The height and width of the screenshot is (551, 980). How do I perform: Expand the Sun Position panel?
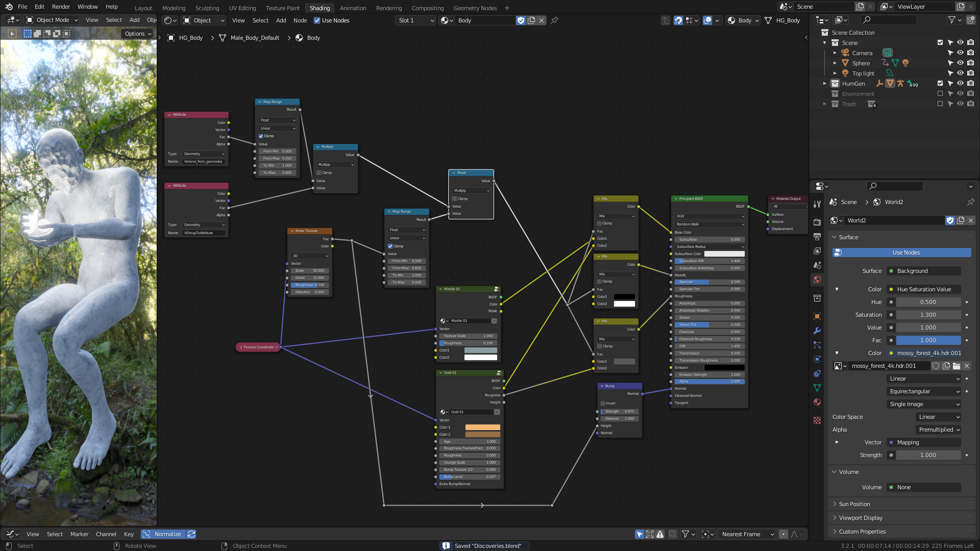coord(854,504)
